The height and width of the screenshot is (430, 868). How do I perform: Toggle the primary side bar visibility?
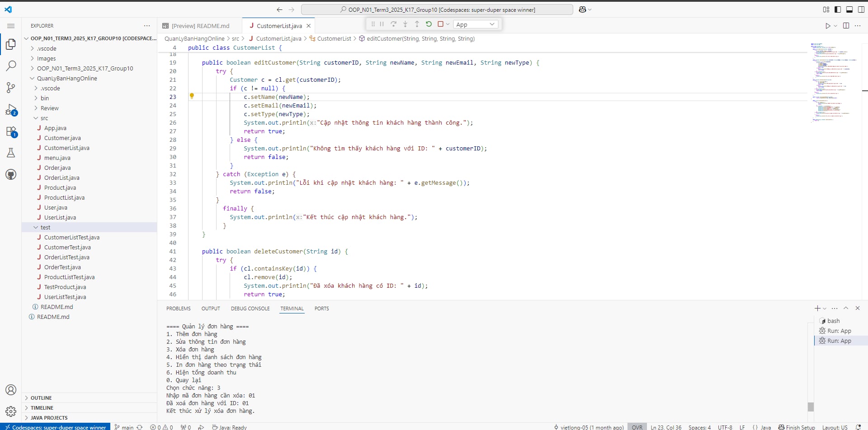point(838,9)
